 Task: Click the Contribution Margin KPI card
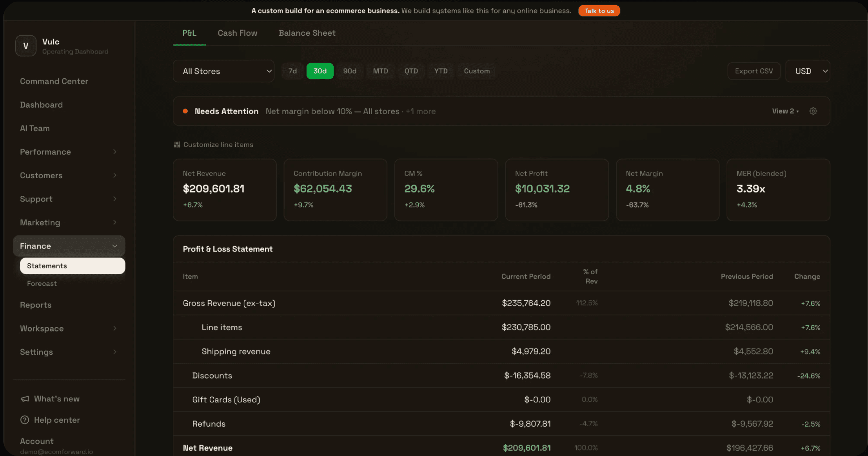pyautogui.click(x=335, y=190)
